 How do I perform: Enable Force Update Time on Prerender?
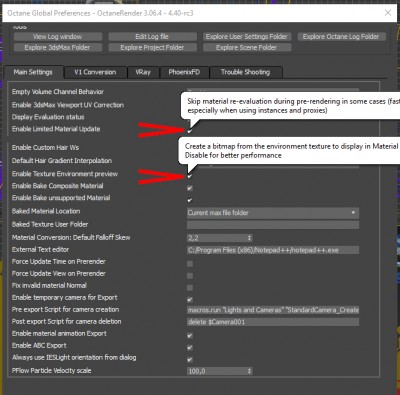190,264
